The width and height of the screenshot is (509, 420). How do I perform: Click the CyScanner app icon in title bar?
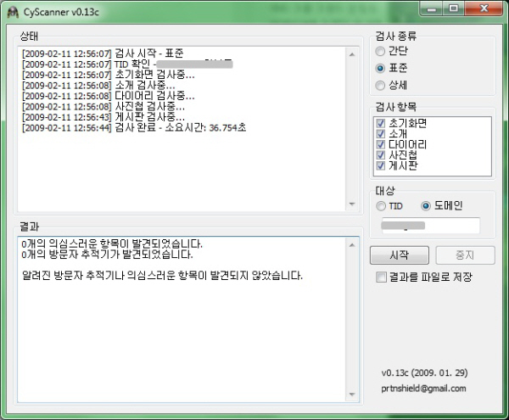(13, 13)
